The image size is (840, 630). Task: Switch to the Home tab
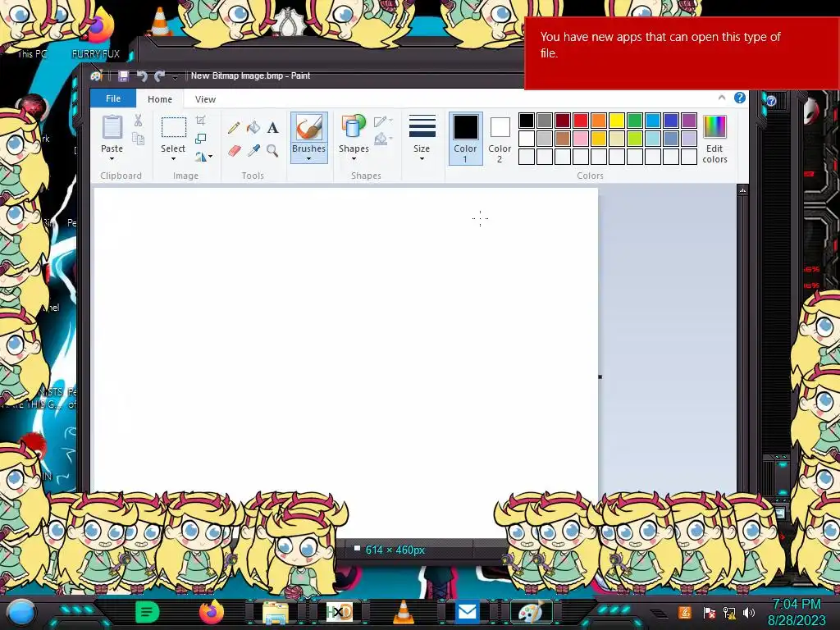tap(160, 99)
